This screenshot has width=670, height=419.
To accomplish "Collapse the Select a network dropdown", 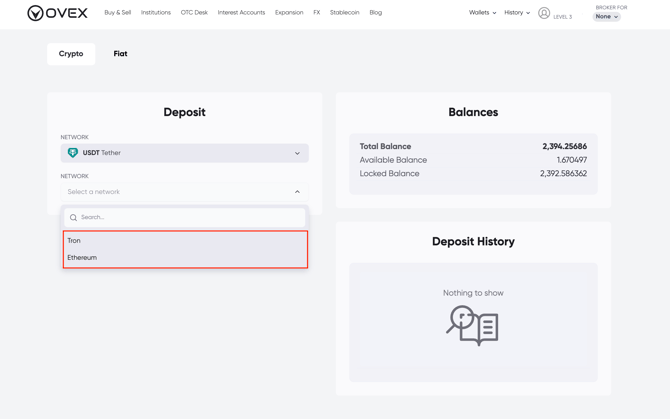I will pyautogui.click(x=185, y=192).
